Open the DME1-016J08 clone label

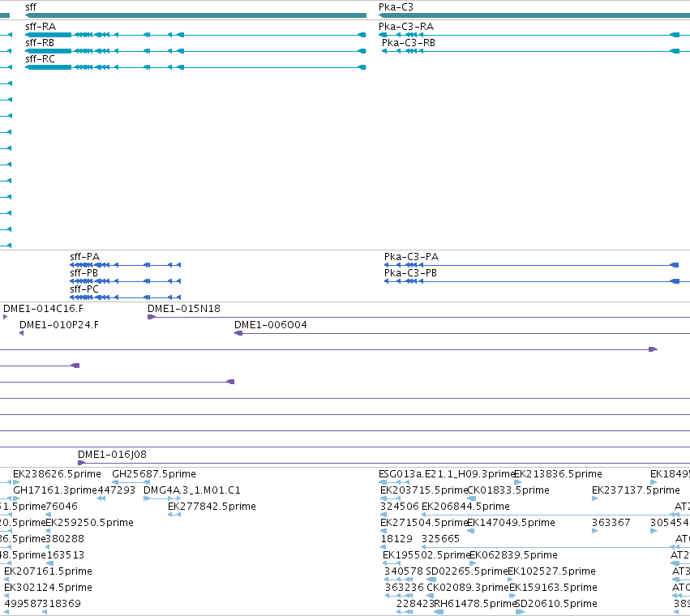112,455
